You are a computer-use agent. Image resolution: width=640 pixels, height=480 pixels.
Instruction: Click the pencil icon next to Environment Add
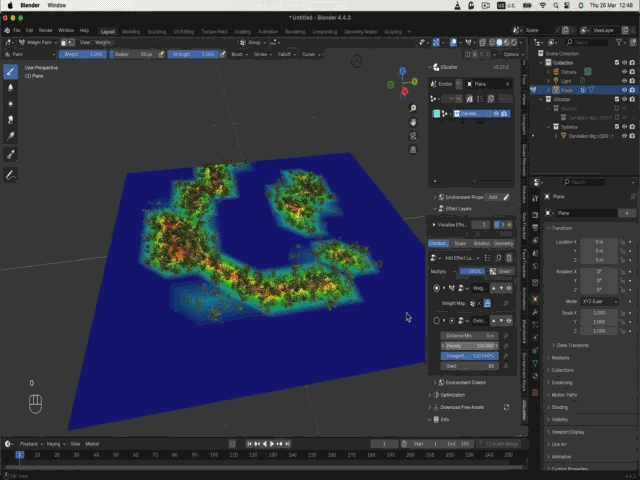coord(506,197)
